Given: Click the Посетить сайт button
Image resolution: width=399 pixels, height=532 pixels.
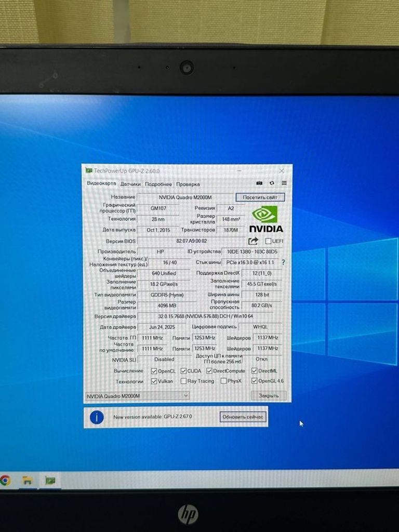Looking at the screenshot, I should point(260,197).
